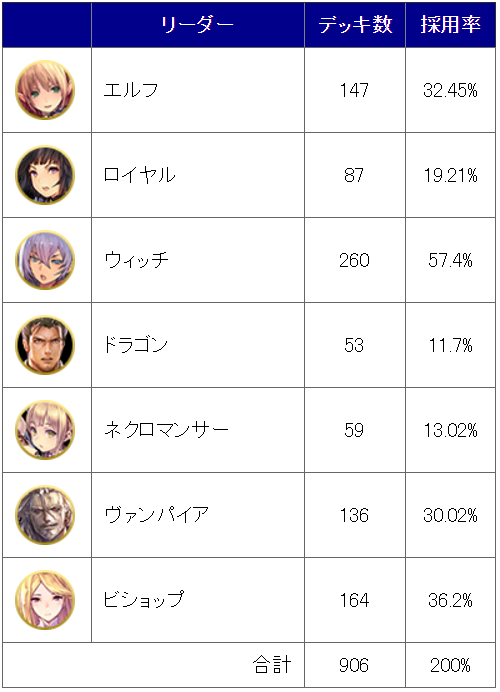Click the 採用率 column header
Screen dimensions: 500x692
[x=451, y=25]
